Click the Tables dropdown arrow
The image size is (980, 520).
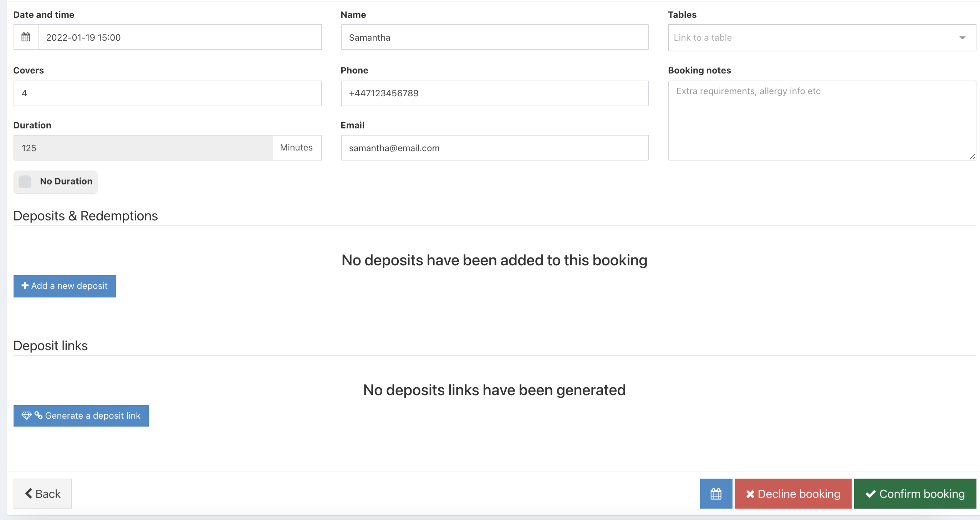tap(962, 38)
